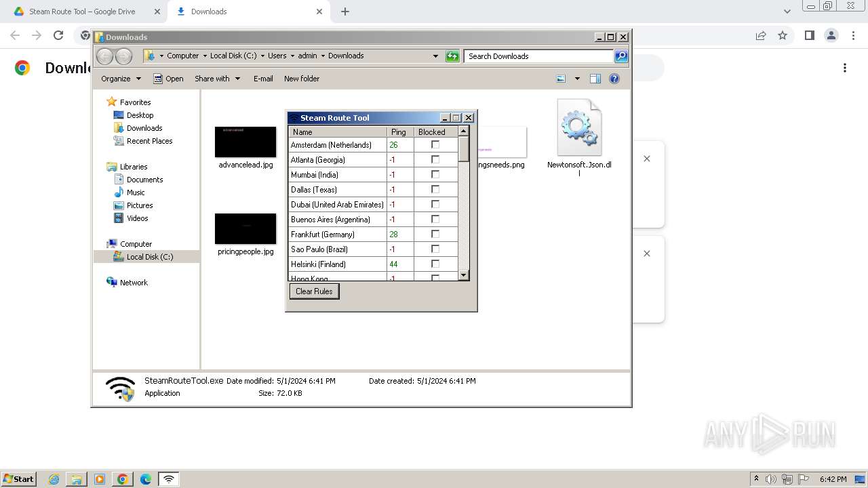Bookmark this page star icon

click(783, 35)
